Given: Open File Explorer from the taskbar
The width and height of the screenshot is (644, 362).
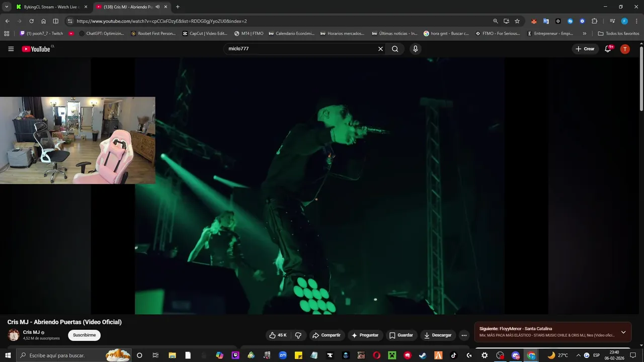Looking at the screenshot, I should [172, 355].
